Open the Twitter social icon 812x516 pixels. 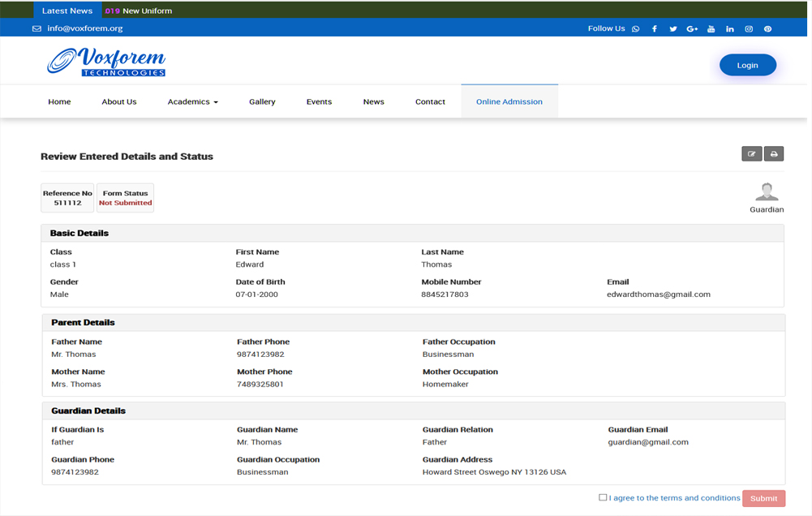(672, 29)
